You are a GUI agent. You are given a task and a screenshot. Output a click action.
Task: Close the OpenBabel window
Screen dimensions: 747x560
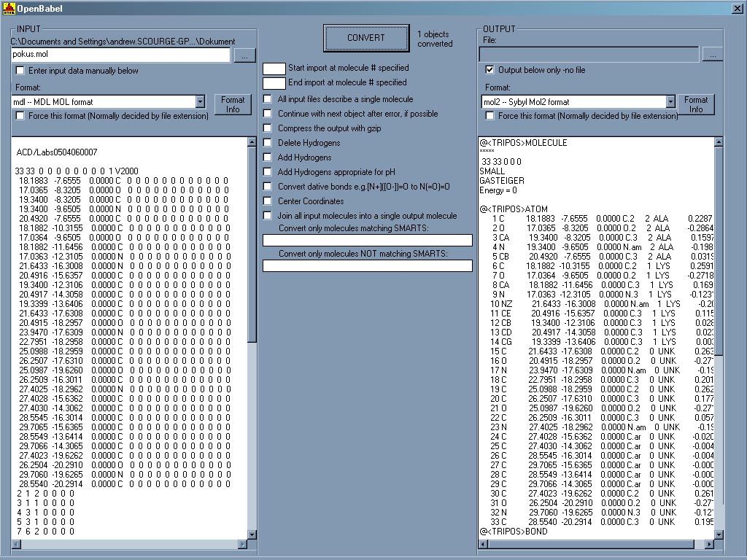coord(737,9)
